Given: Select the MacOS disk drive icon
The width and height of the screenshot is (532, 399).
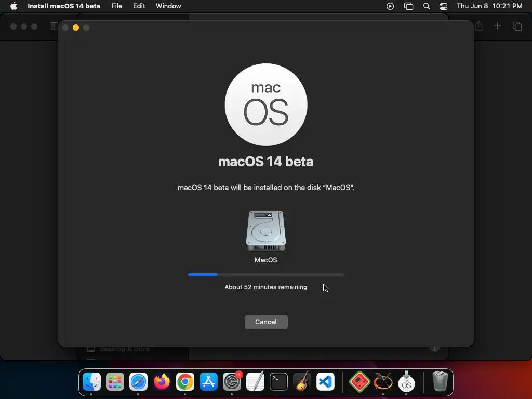Looking at the screenshot, I should [266, 231].
